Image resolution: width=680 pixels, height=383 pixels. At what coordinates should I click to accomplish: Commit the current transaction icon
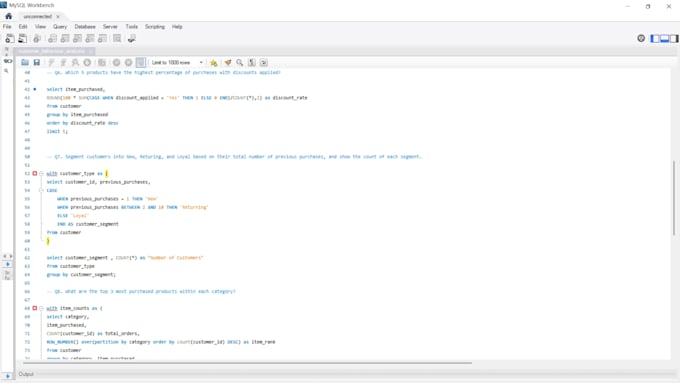coord(116,62)
